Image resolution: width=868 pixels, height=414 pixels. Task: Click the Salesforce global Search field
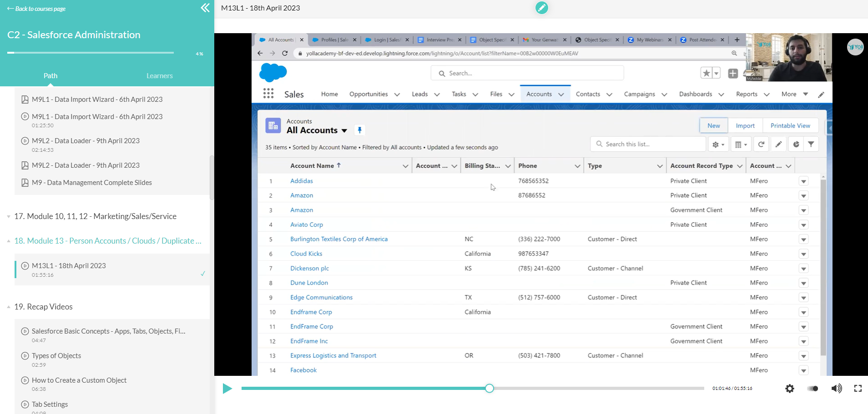tap(527, 73)
